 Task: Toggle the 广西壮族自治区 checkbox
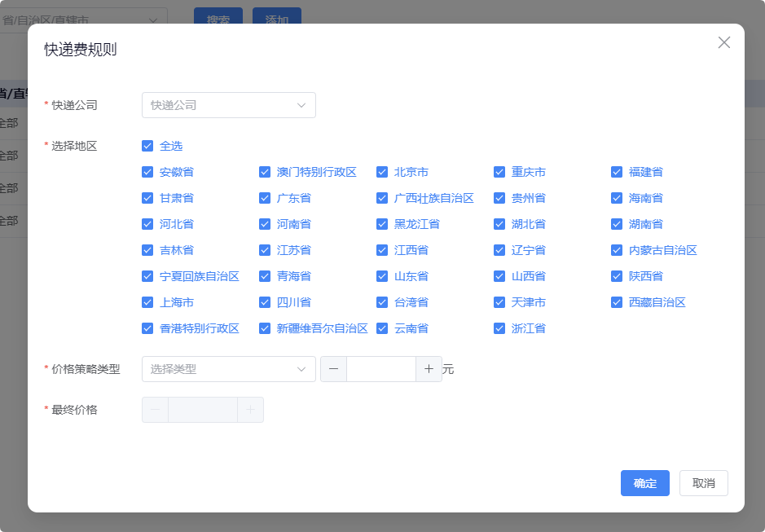click(382, 198)
